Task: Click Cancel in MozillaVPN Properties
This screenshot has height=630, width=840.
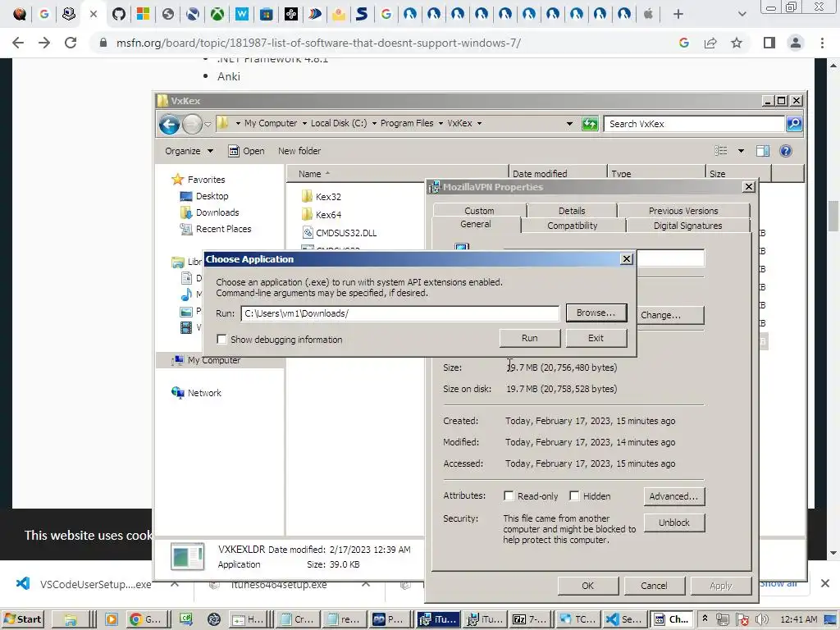Action: [x=654, y=586]
